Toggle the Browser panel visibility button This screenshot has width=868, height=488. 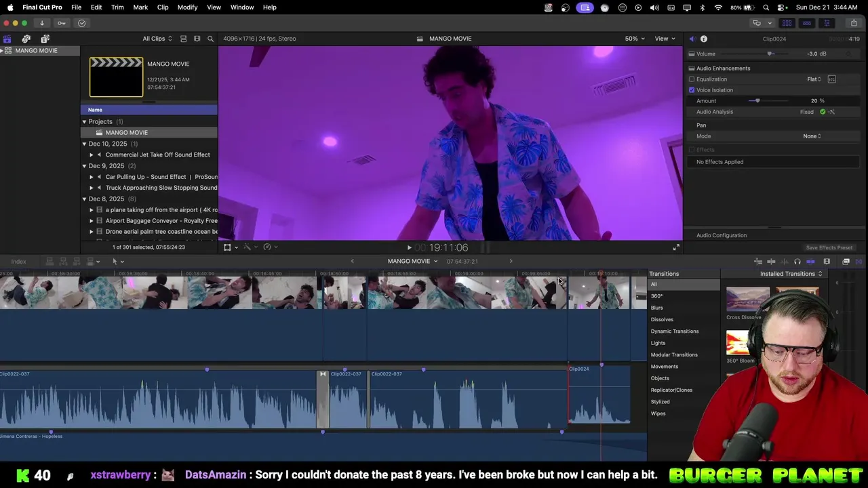point(787,23)
